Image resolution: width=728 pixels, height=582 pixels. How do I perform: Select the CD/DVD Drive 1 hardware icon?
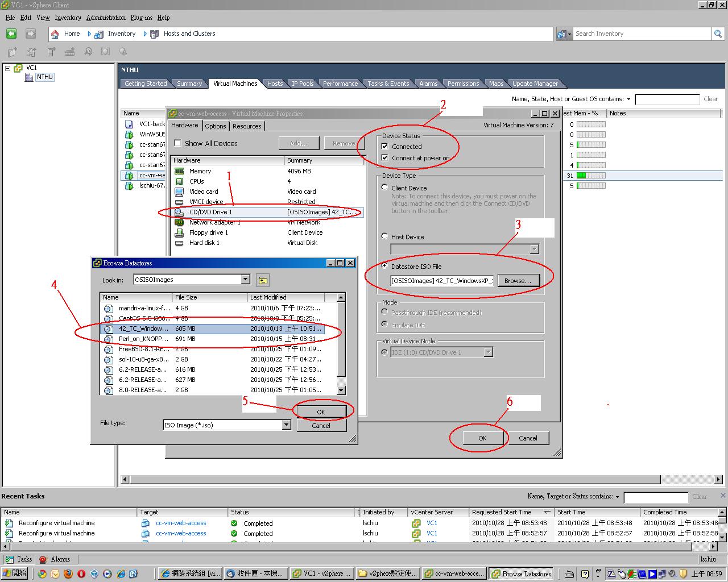pos(179,213)
